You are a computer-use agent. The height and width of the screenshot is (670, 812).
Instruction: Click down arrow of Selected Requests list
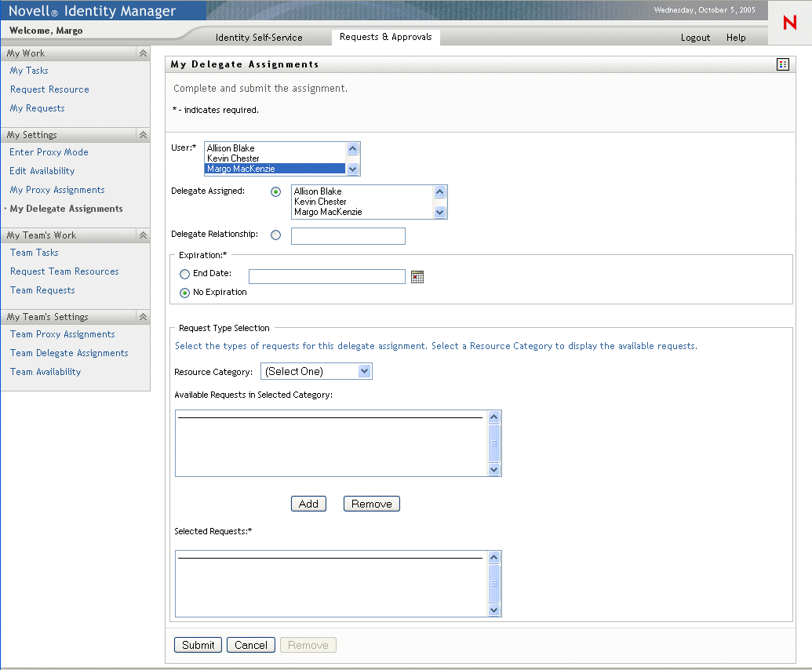[x=494, y=610]
